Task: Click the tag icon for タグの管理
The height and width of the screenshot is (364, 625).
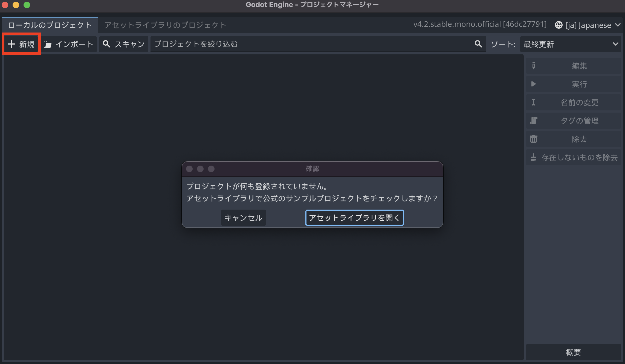Action: [x=533, y=121]
